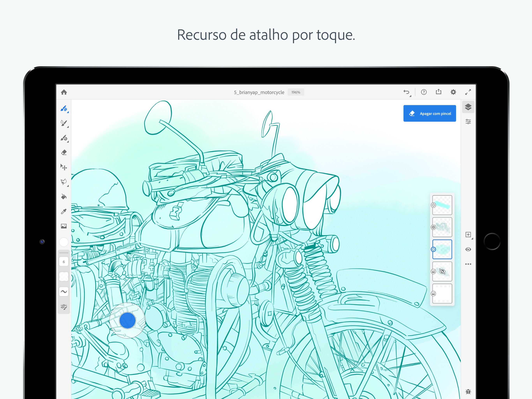Select the lasso selection tool
532x399 pixels.
pos(64,182)
